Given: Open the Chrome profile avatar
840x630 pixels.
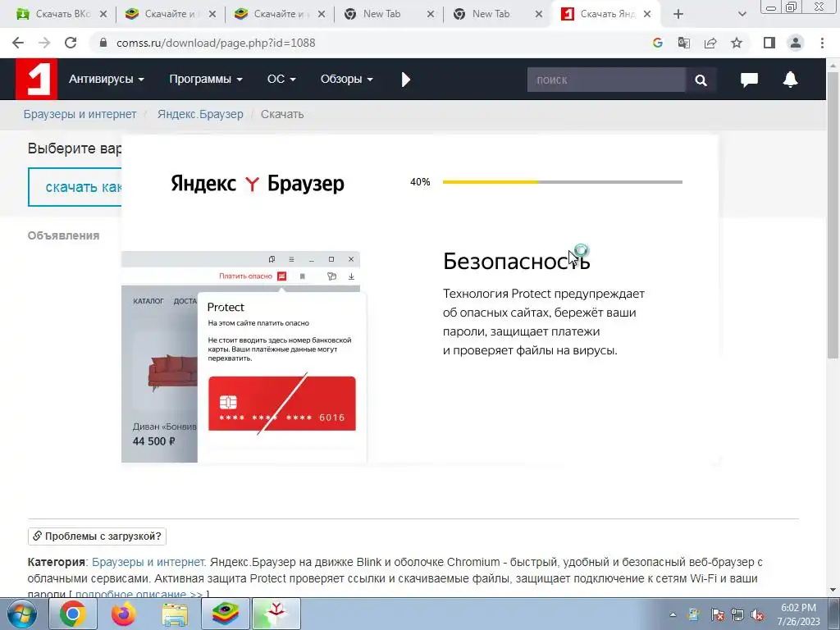Looking at the screenshot, I should tap(796, 43).
